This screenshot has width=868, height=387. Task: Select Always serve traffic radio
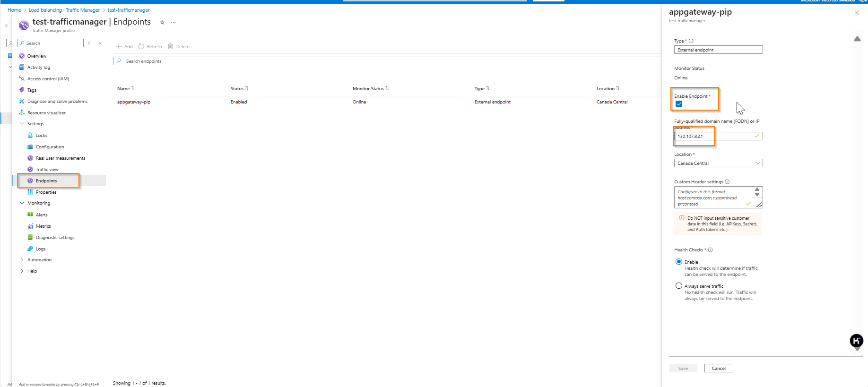(679, 286)
